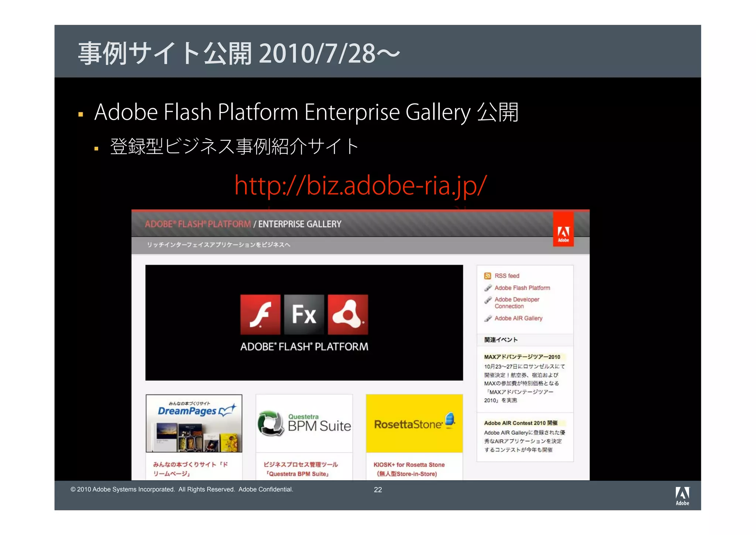Open the Adobe AIR Gallery link
The width and height of the screenshot is (756, 535).
pos(519,318)
